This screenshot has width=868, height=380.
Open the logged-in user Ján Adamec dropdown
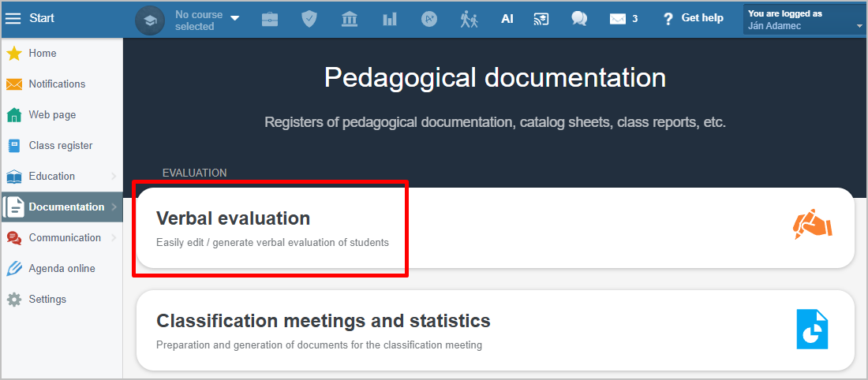(803, 20)
